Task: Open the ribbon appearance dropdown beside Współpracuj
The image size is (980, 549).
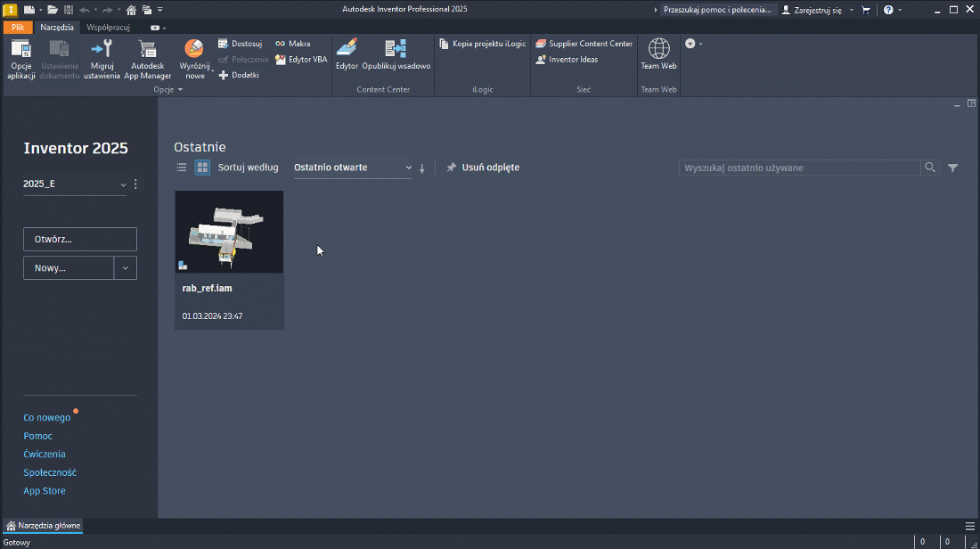Action: coord(158,28)
